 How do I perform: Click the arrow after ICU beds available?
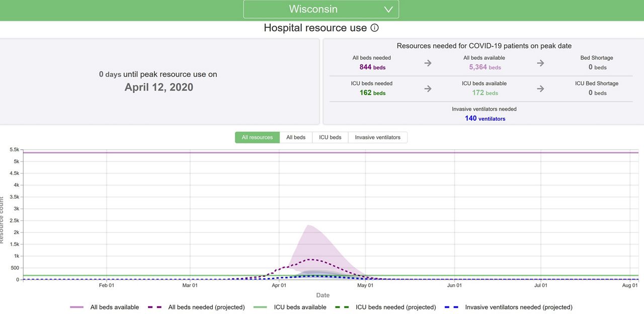point(540,89)
